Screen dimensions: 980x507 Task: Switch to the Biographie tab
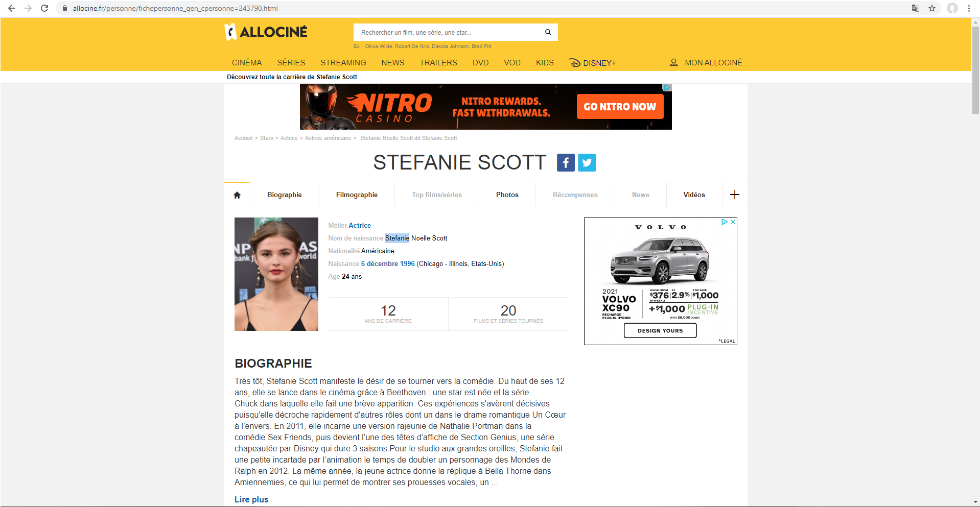(285, 195)
